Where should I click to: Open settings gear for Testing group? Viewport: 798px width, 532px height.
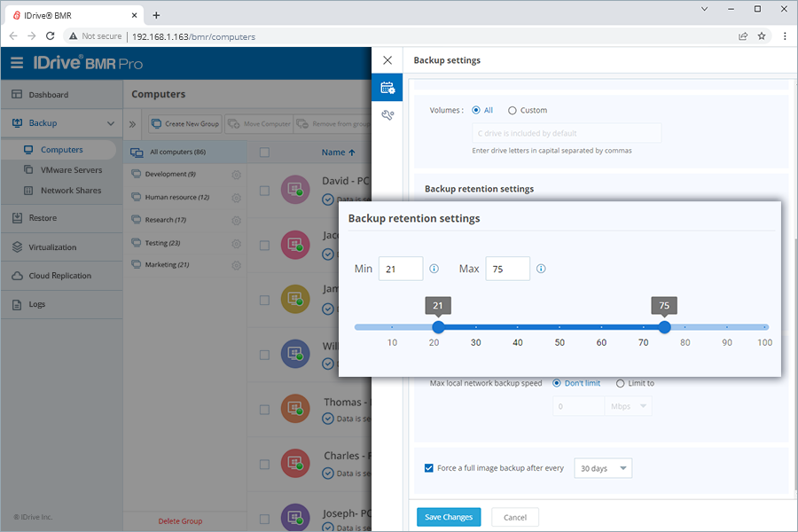[x=236, y=243]
